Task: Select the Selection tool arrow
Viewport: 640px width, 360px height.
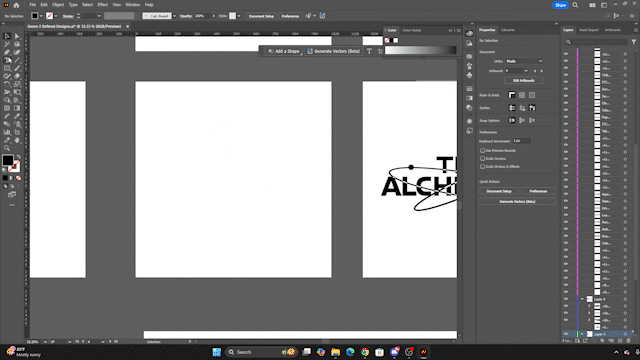Action: [7, 36]
